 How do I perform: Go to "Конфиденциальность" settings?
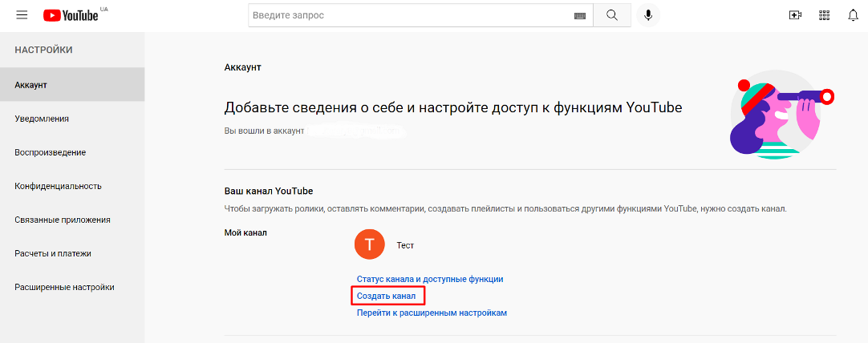[72, 186]
